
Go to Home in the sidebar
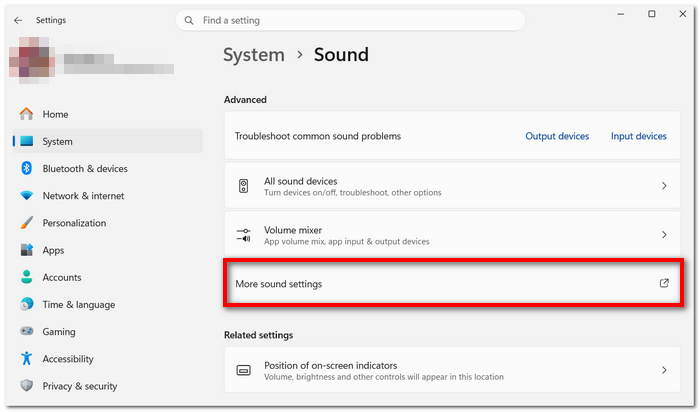(x=108, y=114)
